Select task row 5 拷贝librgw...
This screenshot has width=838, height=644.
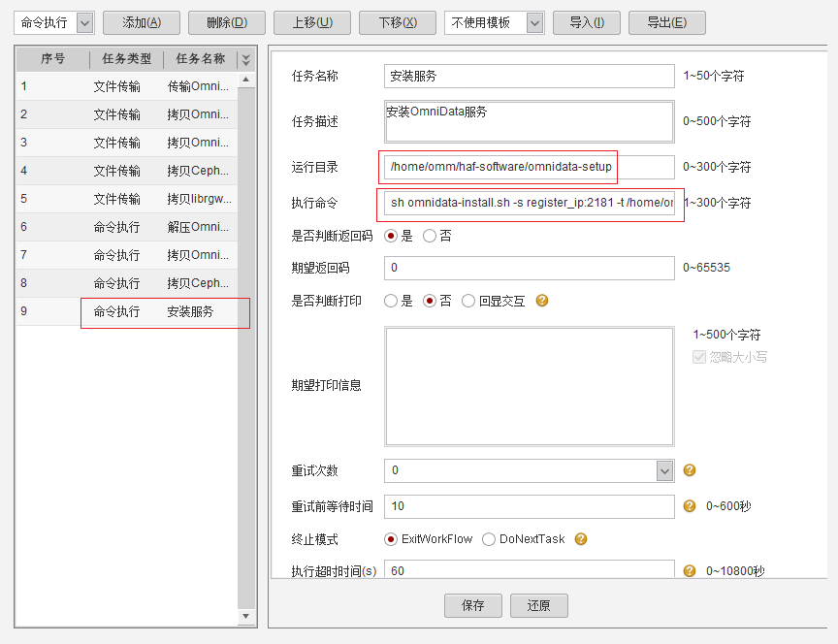[127, 199]
